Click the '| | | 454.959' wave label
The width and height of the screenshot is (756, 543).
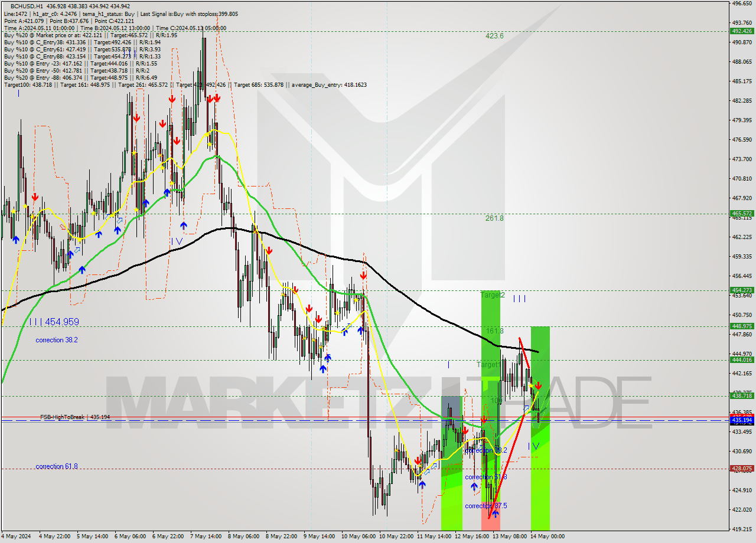tap(54, 322)
